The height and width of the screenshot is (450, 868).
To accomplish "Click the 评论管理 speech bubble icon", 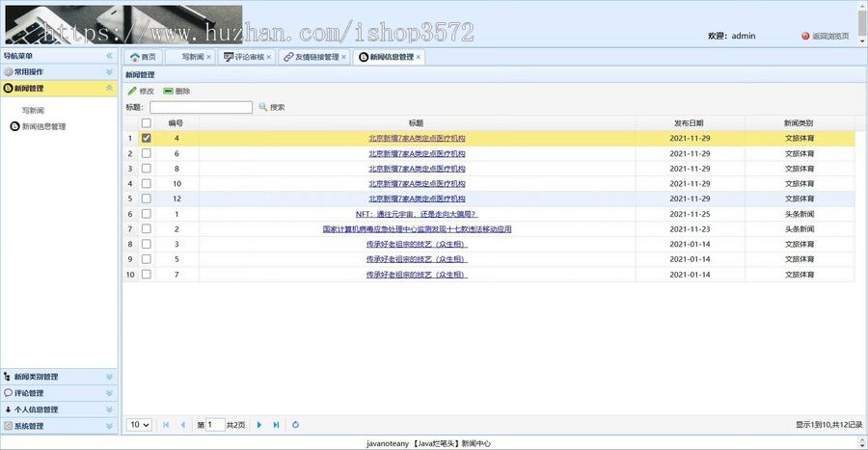I will pos(8,393).
